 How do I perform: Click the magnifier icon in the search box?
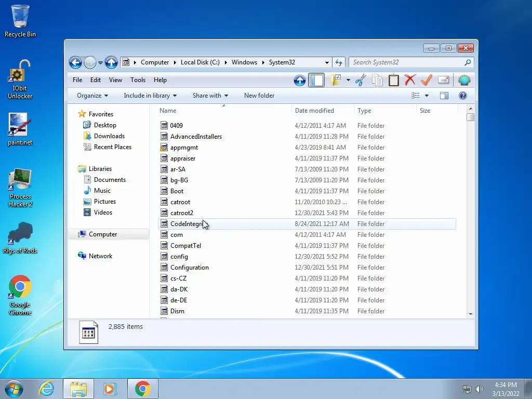(x=468, y=62)
